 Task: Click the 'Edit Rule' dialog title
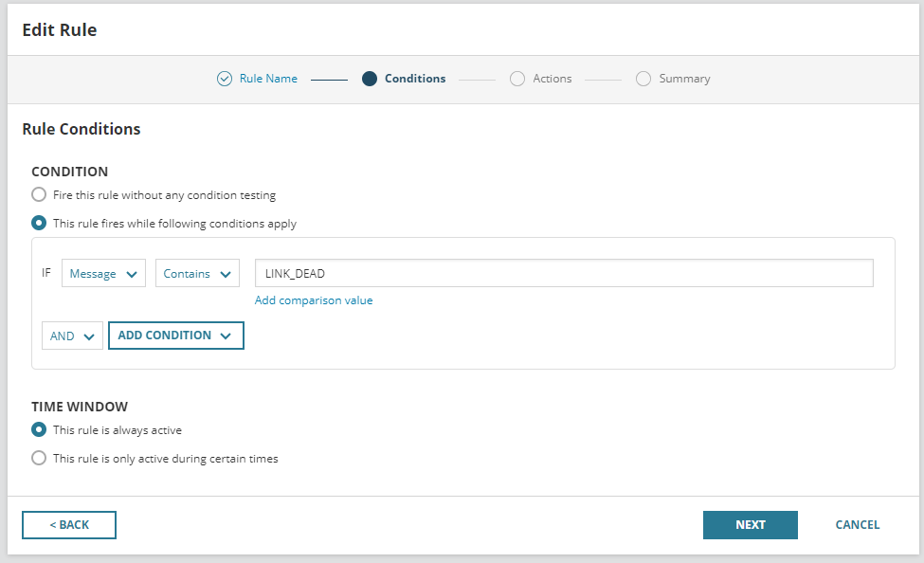pyautogui.click(x=60, y=30)
